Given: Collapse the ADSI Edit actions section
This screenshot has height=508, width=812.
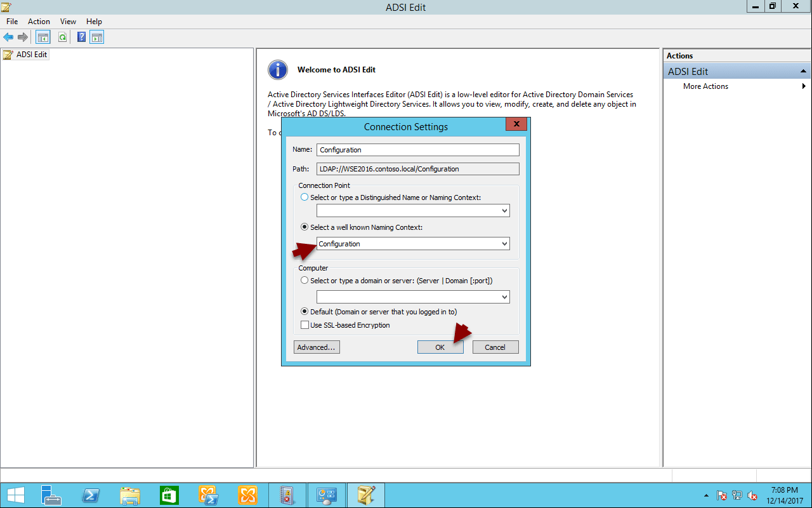Looking at the screenshot, I should click(803, 72).
